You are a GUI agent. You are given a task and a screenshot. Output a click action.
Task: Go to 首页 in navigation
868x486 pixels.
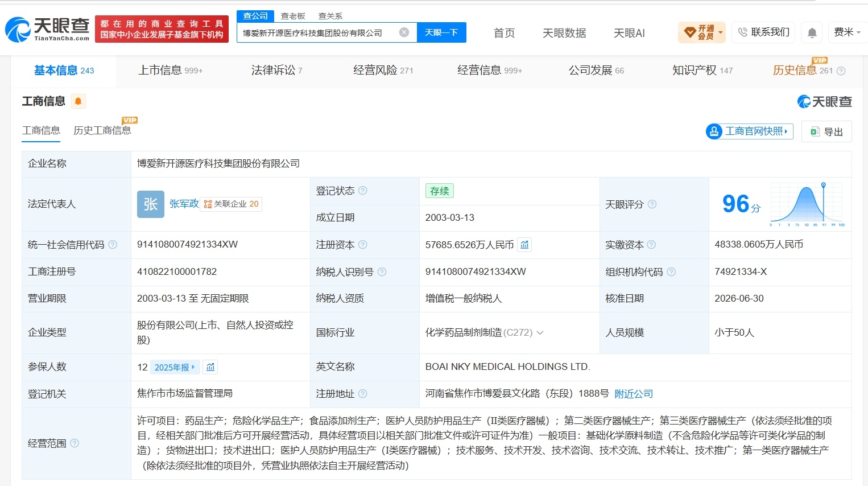[x=504, y=33]
